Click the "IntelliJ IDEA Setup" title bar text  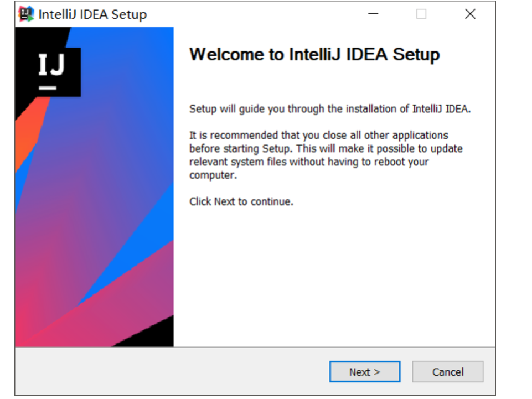92,14
